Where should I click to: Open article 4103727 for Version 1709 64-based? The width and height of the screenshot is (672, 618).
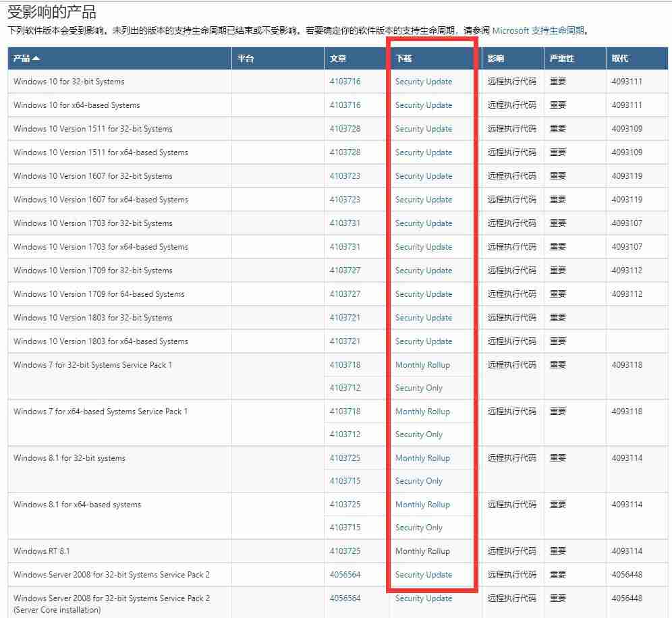345,293
